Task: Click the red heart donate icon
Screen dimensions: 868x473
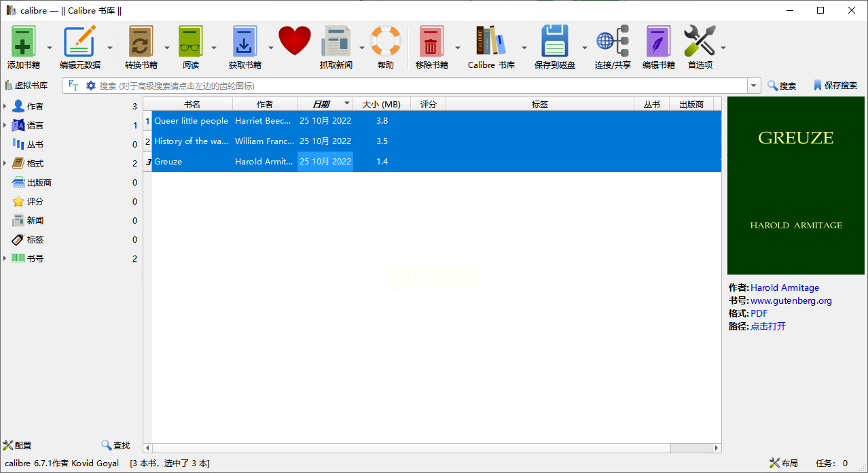Action: 294,41
